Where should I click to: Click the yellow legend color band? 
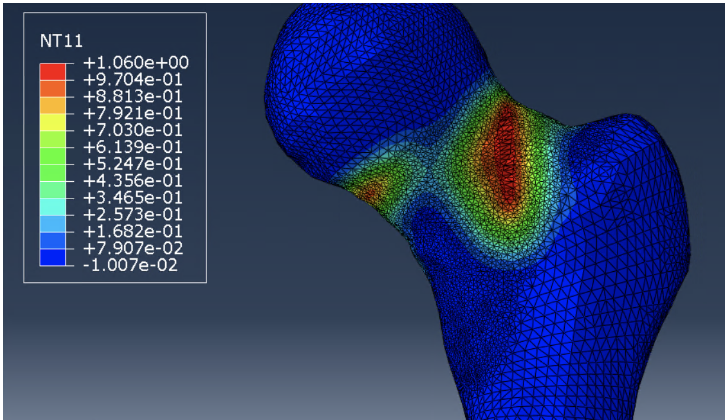point(53,121)
